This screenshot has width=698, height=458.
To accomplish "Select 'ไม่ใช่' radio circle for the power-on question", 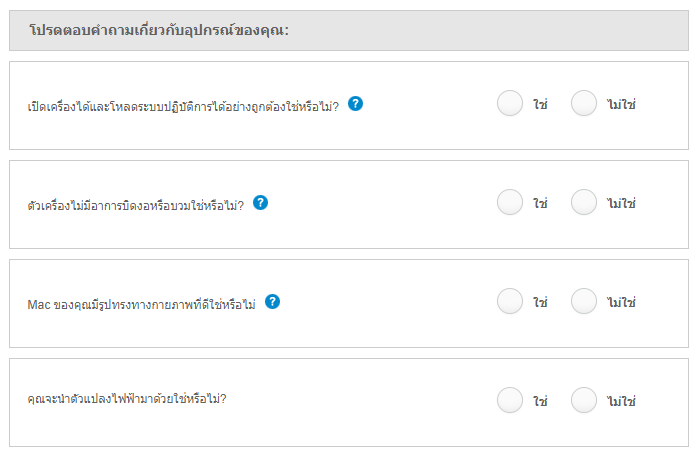I will (x=584, y=103).
